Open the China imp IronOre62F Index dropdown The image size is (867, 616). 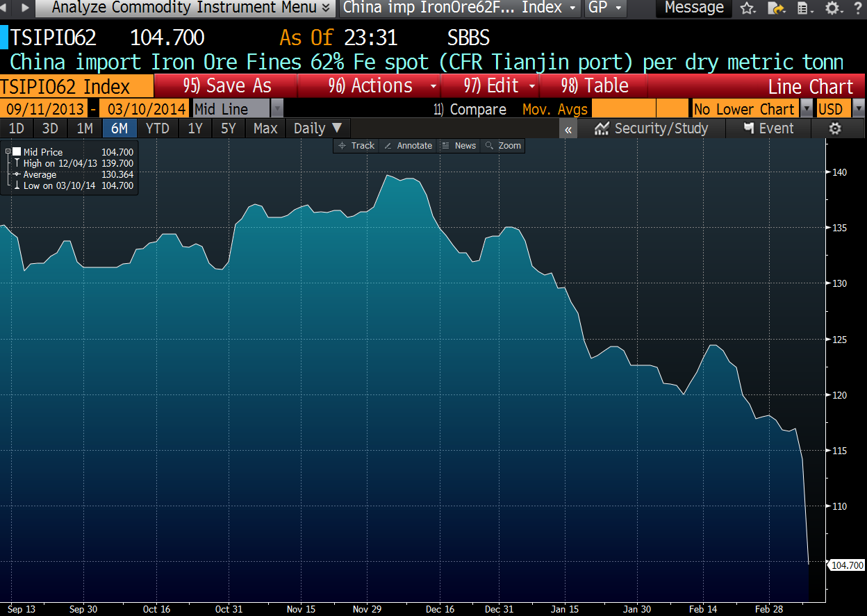point(461,8)
